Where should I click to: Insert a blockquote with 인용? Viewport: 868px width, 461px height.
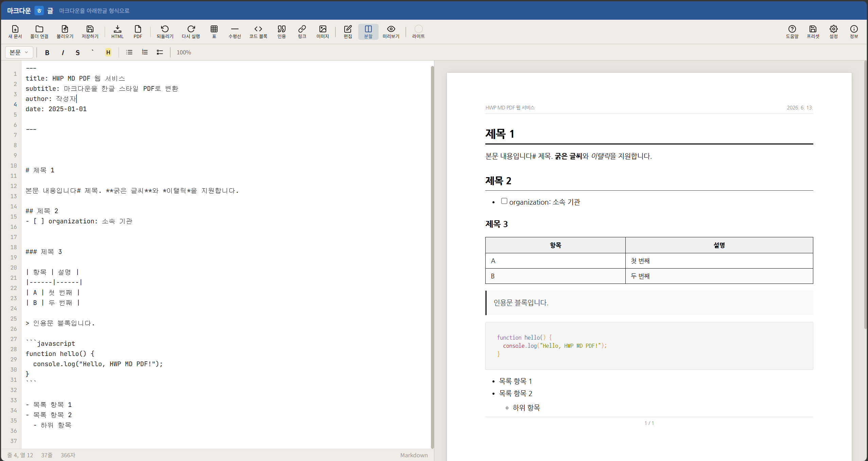[282, 32]
